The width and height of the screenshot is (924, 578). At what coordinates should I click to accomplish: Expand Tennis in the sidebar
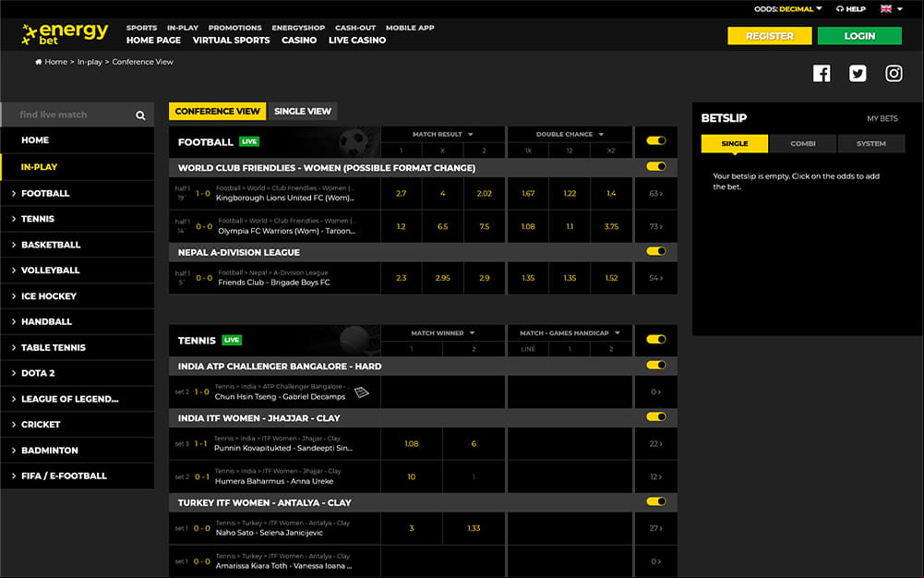78,219
